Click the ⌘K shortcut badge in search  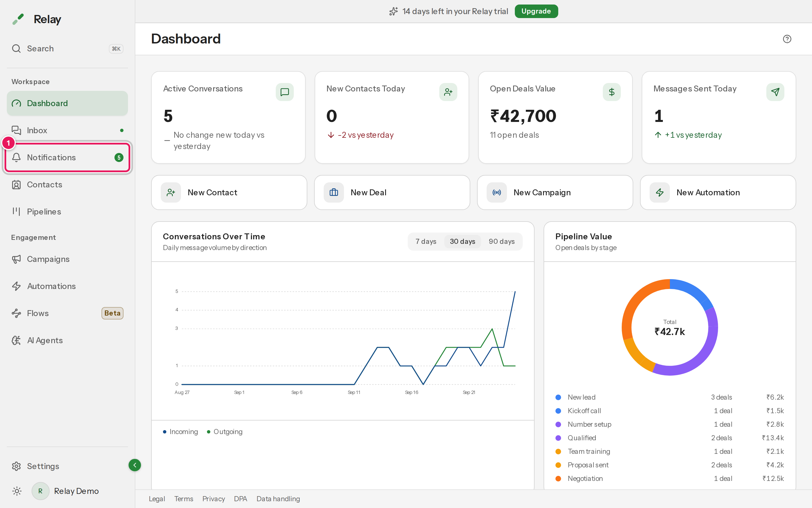pos(116,49)
